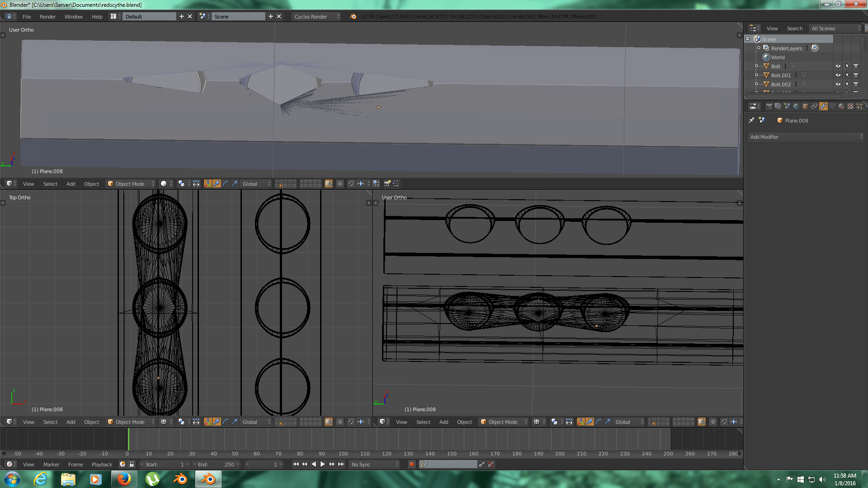Toggle visibility eye for Bolt

click(838, 66)
